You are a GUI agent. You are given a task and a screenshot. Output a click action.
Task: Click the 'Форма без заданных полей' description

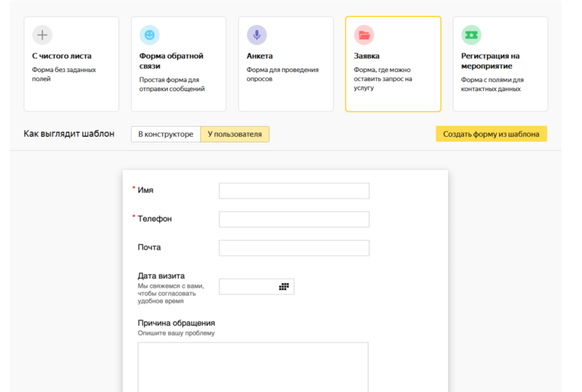(x=64, y=74)
